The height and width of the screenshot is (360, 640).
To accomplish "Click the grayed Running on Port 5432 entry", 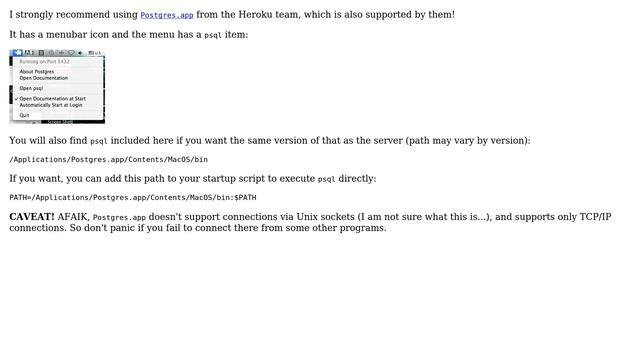I will [44, 62].
